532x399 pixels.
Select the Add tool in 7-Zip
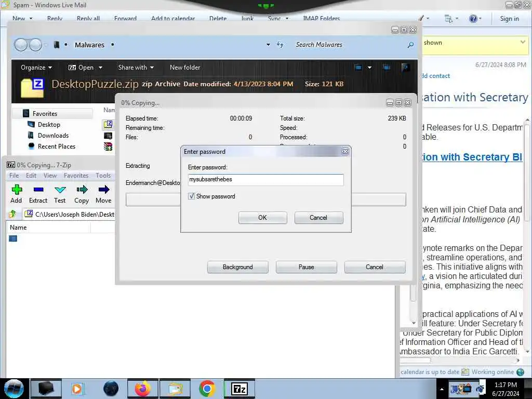click(x=16, y=194)
